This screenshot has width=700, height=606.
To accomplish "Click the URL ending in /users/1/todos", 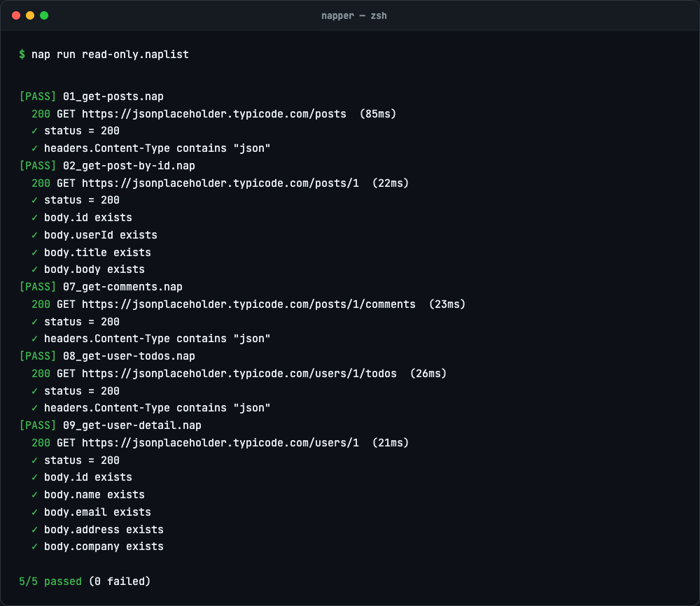I will [x=239, y=373].
